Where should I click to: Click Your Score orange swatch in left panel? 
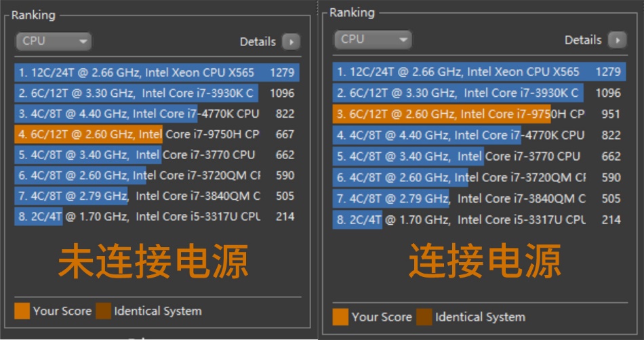(22, 311)
